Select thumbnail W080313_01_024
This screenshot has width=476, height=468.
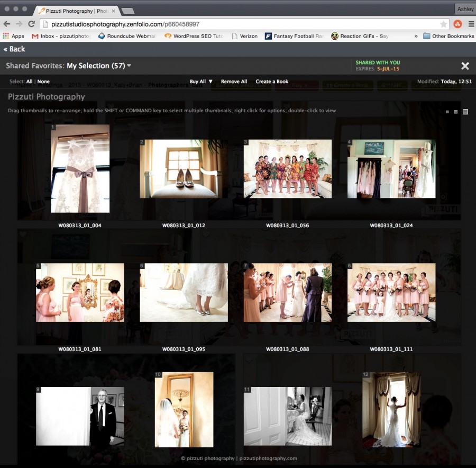[x=391, y=169]
